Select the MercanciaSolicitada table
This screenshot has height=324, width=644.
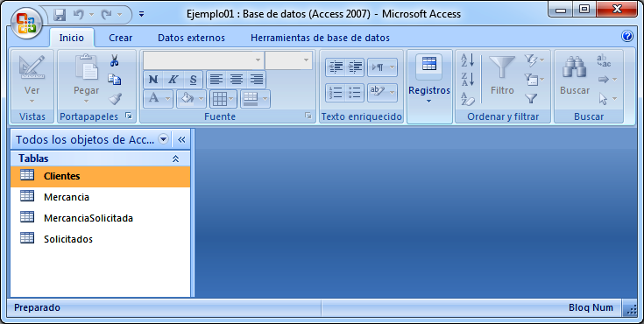pyautogui.click(x=101, y=218)
